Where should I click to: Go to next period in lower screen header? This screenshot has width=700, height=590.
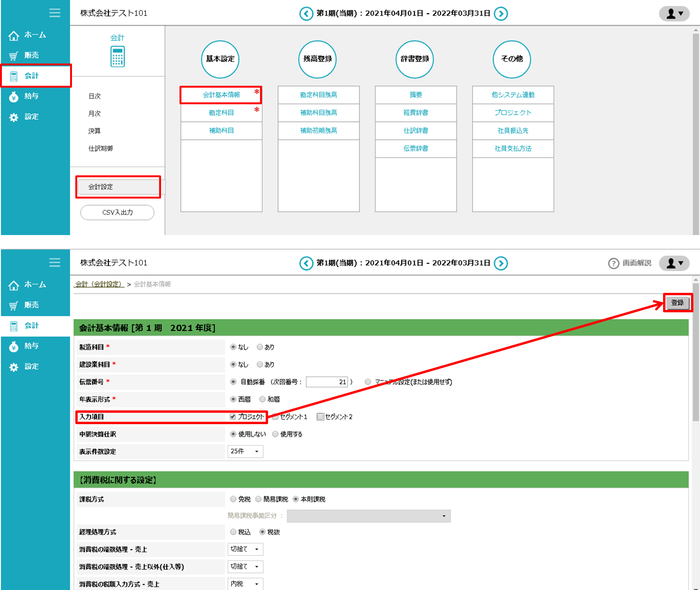[x=501, y=263]
